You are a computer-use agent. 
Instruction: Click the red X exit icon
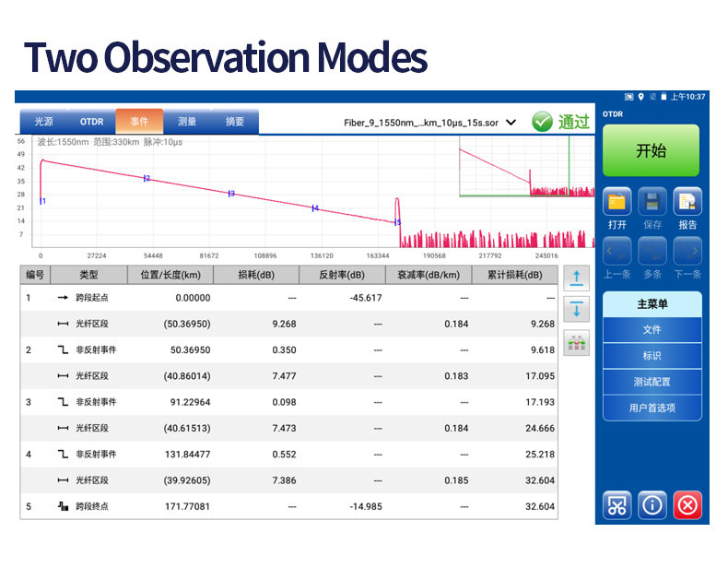click(x=687, y=504)
